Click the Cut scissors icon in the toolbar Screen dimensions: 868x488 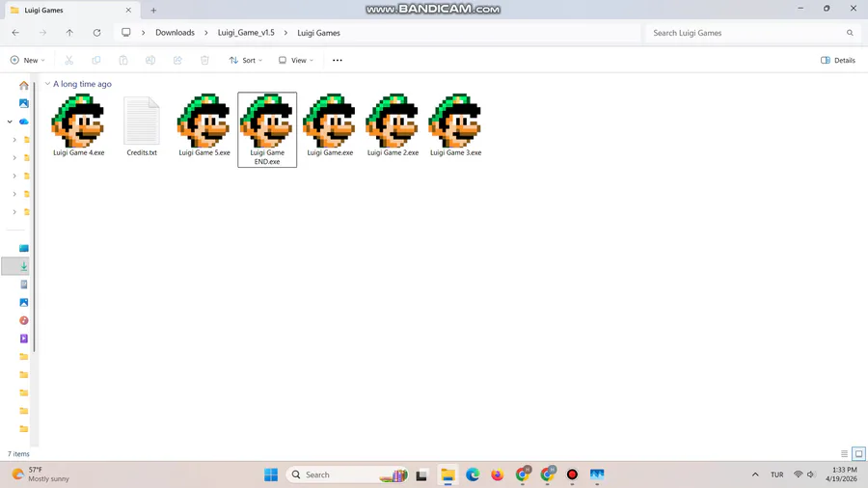(x=69, y=61)
